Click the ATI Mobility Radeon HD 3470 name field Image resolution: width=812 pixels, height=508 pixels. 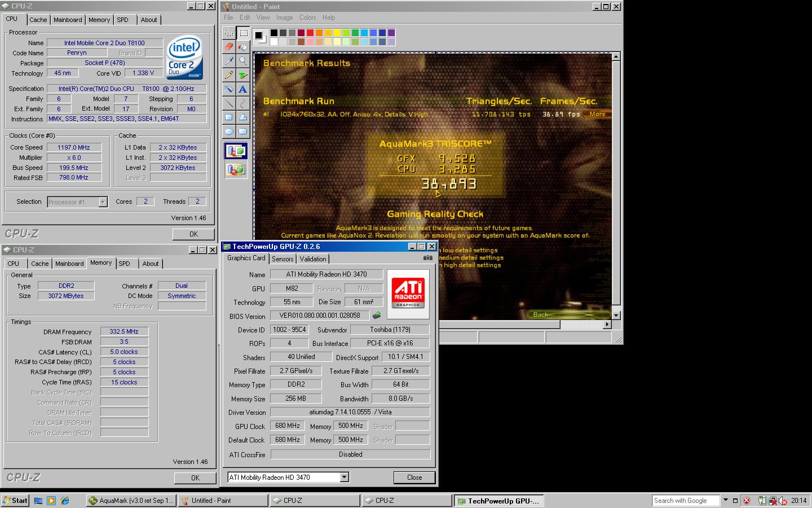(326, 274)
